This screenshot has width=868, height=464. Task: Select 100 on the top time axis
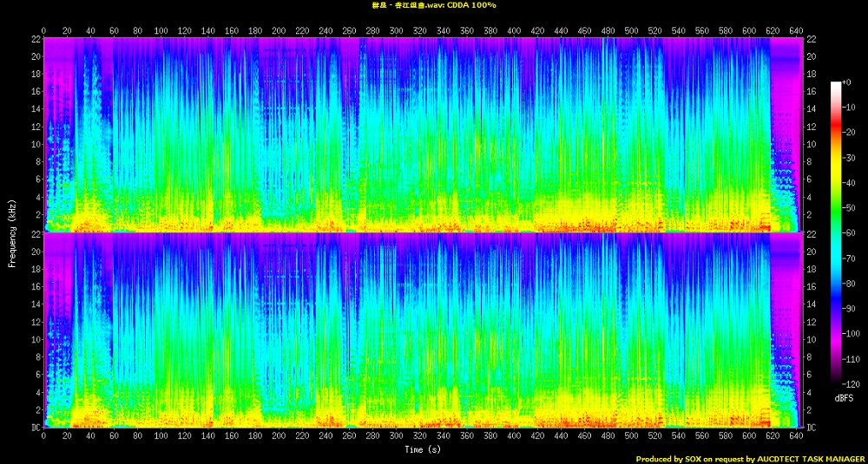point(161,29)
